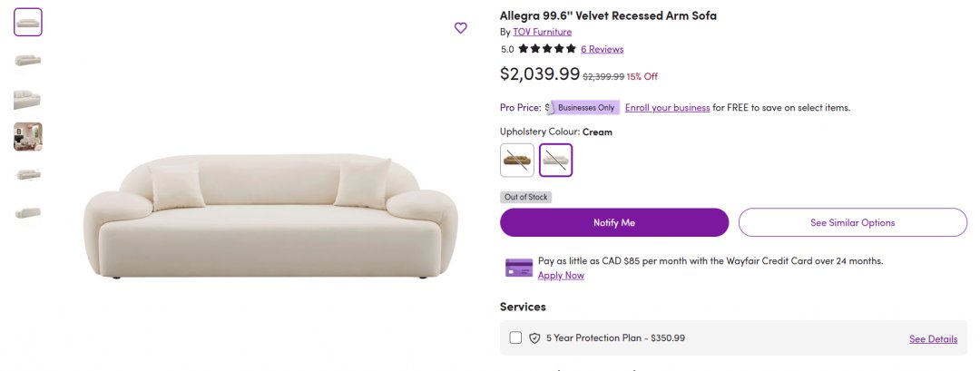Open See Details for protection plan
Screen dimensions: 980x371
point(933,339)
